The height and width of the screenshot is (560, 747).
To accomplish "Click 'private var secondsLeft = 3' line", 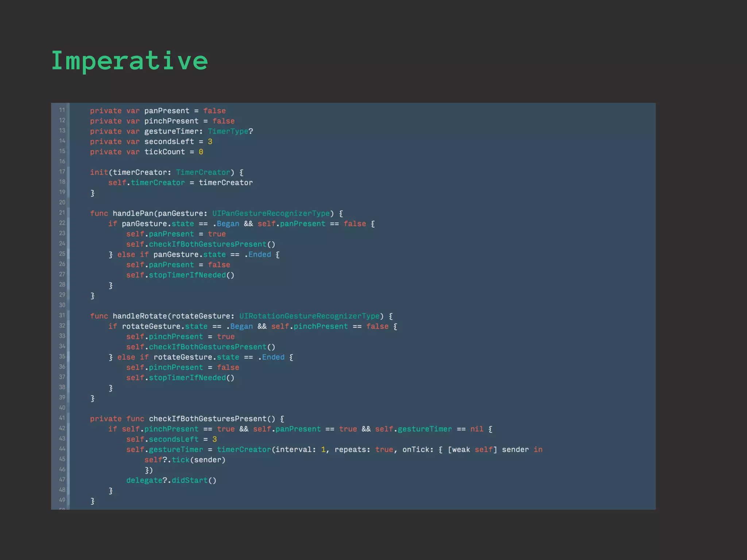I will [151, 141].
